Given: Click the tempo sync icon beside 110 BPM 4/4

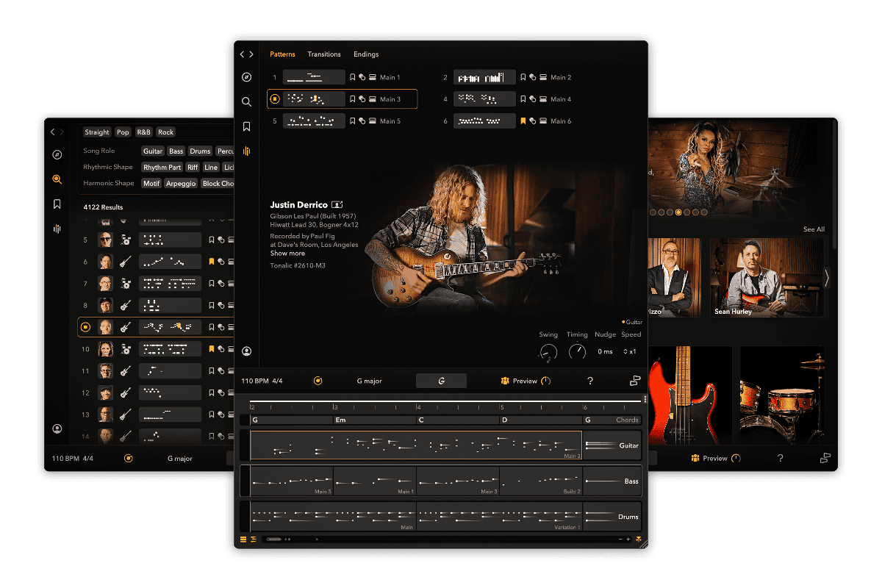Looking at the screenshot, I should click(318, 381).
